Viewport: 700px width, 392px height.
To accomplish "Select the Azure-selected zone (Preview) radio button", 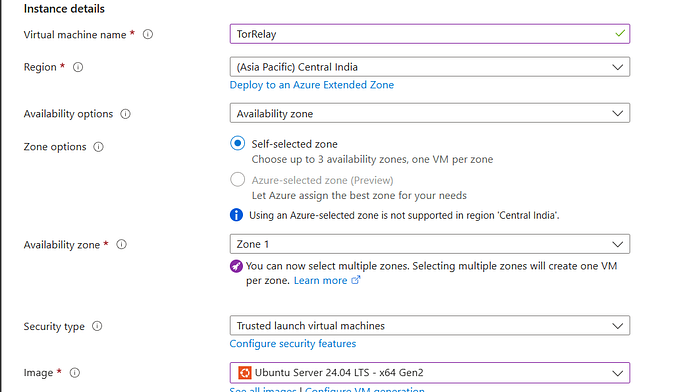I will point(238,179).
